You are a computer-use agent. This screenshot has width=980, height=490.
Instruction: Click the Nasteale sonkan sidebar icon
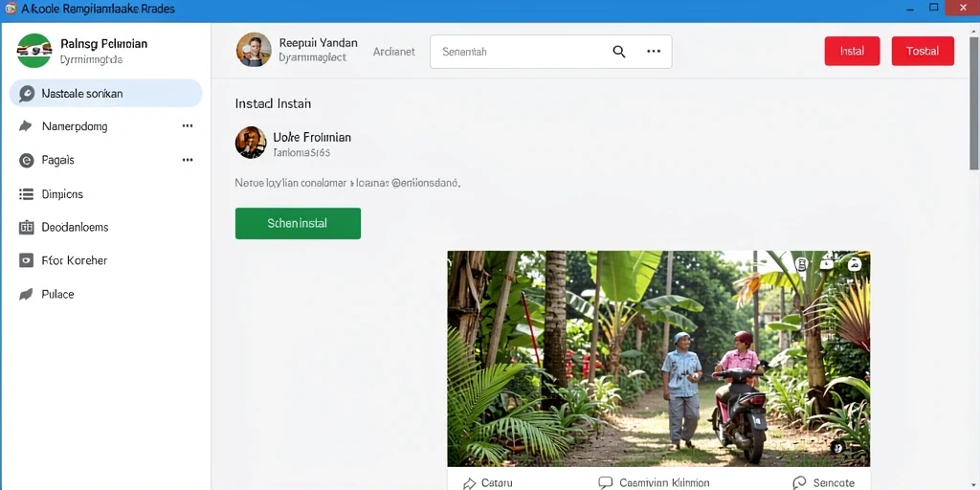(27, 94)
